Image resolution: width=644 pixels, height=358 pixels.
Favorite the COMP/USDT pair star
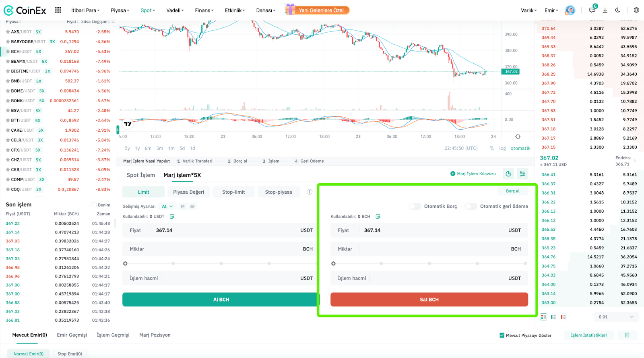click(8, 180)
